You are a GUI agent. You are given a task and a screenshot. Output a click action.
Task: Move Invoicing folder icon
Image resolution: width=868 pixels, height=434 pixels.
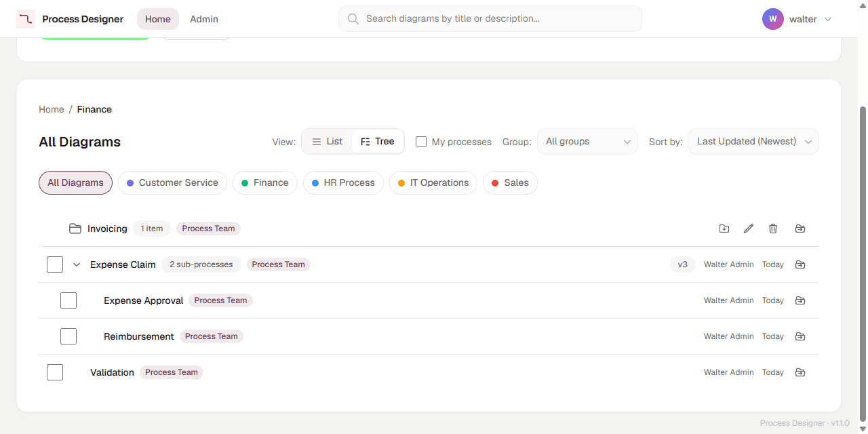[x=800, y=229]
